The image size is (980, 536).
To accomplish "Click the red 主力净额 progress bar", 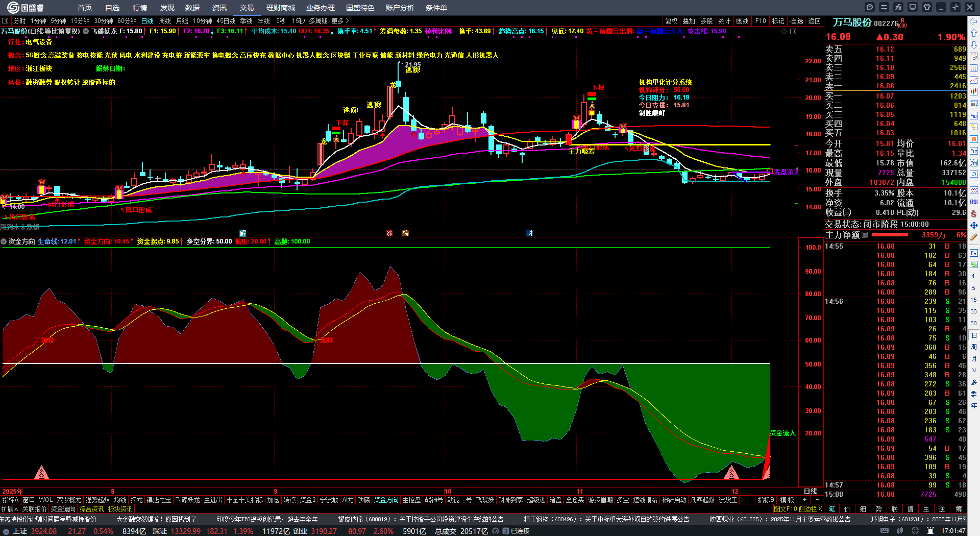I will 890,235.
